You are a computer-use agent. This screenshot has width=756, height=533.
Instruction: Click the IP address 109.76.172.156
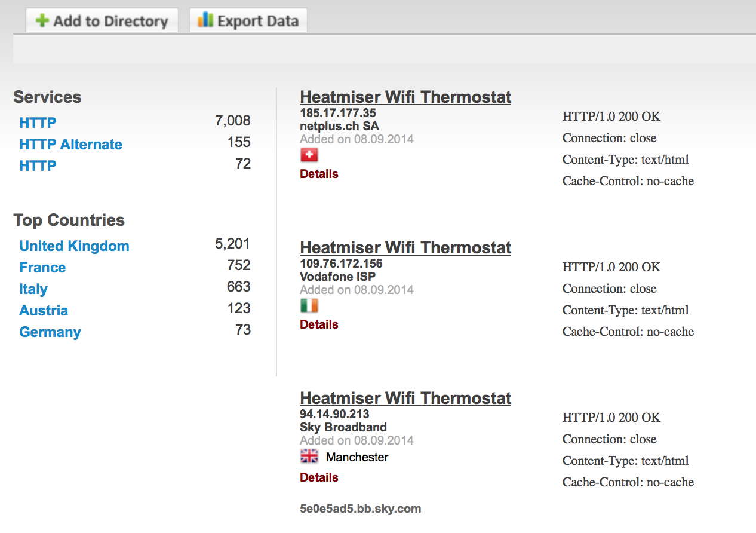[341, 264]
